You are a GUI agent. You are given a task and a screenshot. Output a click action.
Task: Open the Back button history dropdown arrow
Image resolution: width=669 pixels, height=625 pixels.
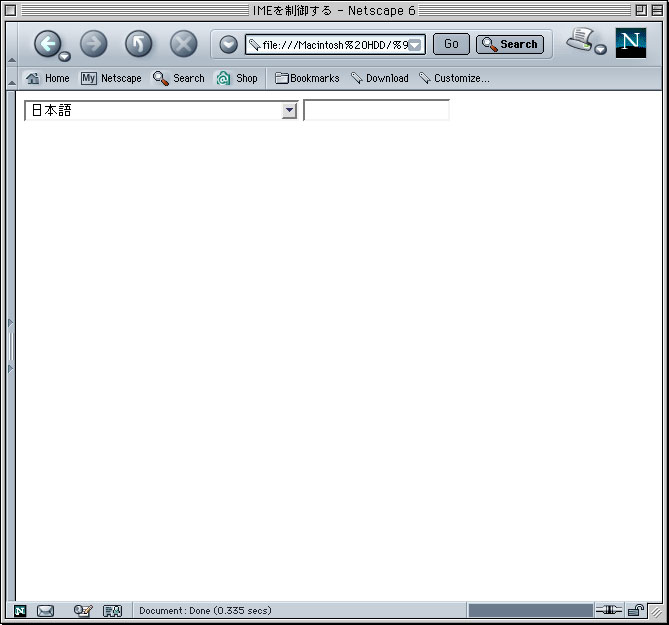pos(65,56)
